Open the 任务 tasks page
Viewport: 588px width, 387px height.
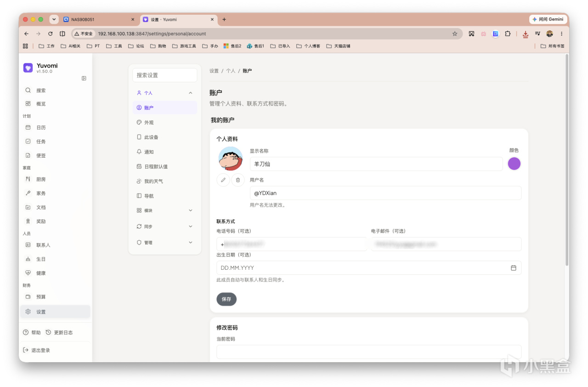[x=55, y=142]
